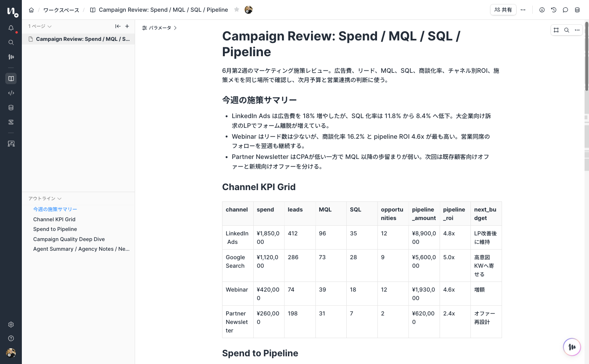Open the code brackets icon in sidebar
This screenshot has height=364, width=589.
11,93
